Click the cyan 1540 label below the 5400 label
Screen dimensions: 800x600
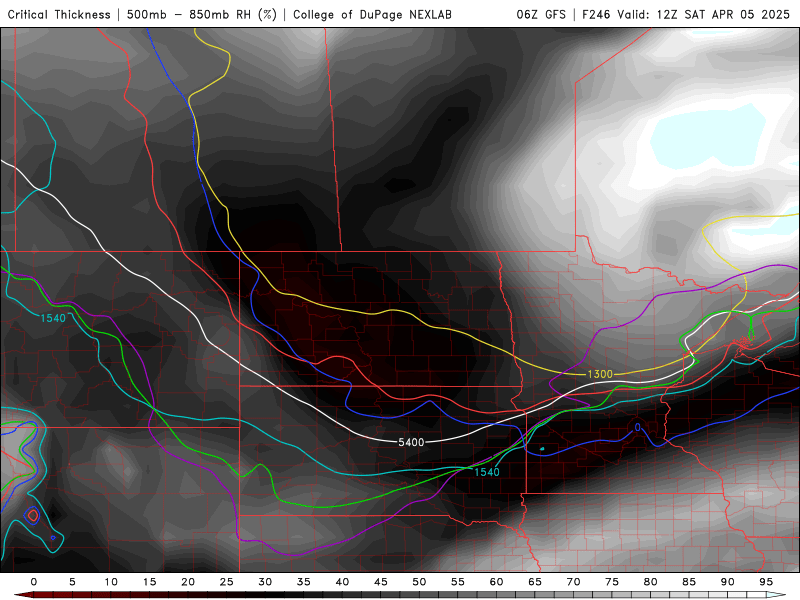[x=487, y=472]
